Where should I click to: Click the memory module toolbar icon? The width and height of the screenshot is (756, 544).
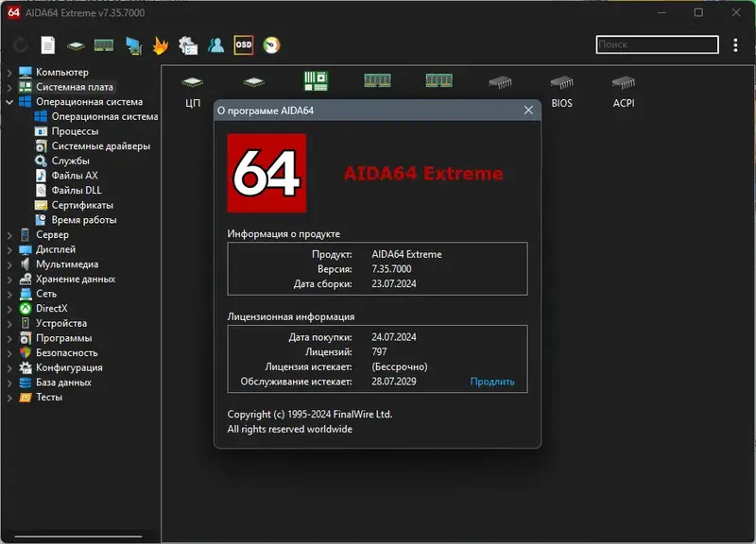tap(104, 45)
